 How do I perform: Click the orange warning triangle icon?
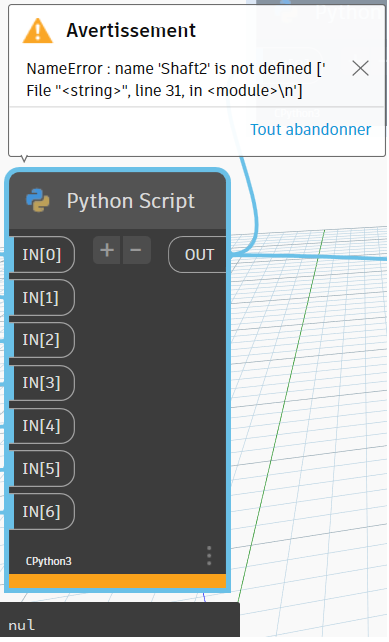38,31
